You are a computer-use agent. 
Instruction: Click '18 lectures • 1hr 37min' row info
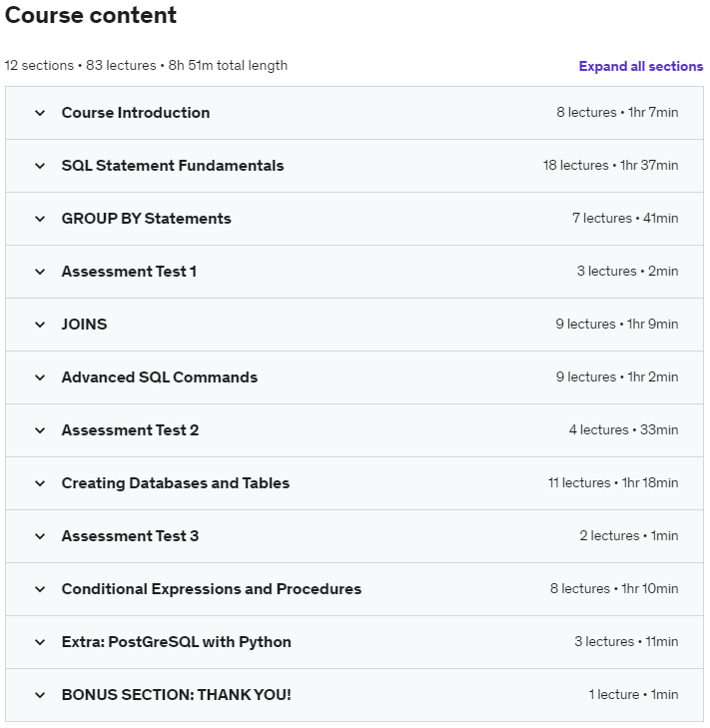pos(610,166)
